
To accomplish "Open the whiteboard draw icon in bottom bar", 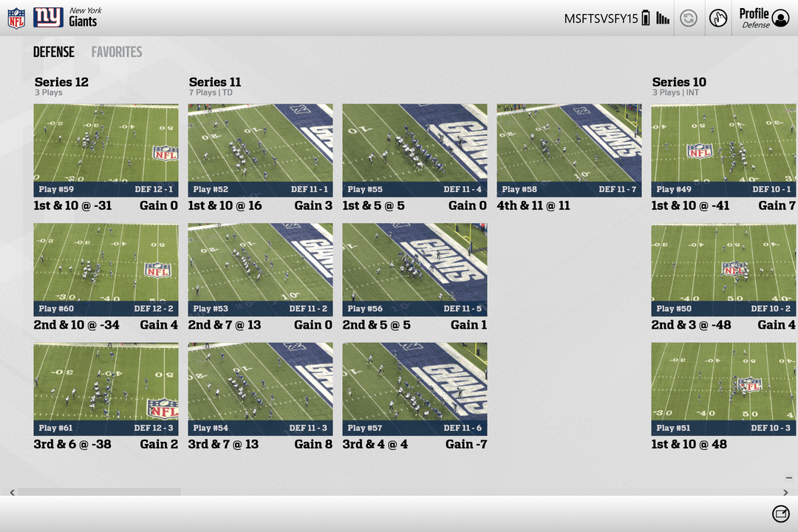I will pos(780,514).
